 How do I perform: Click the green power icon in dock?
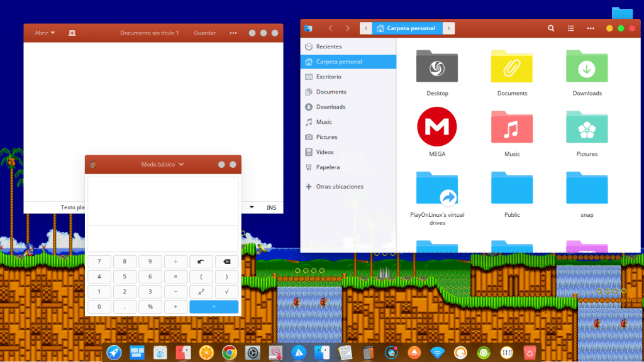pos(484,353)
